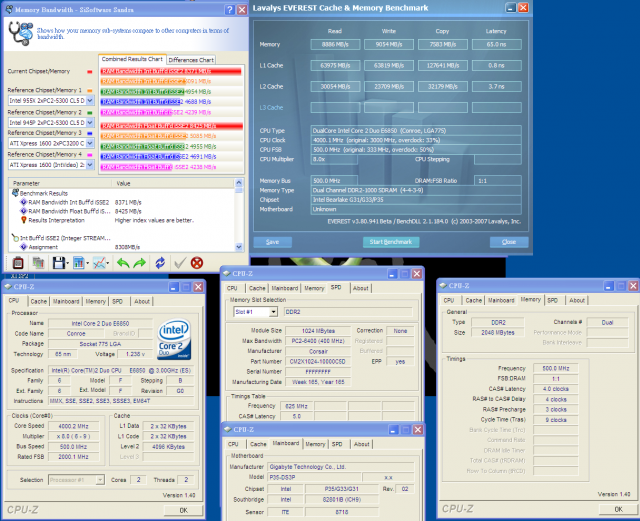Click the EVEREST Memory Read value 8886 MB/s
The height and width of the screenshot is (521, 640).
(335, 45)
